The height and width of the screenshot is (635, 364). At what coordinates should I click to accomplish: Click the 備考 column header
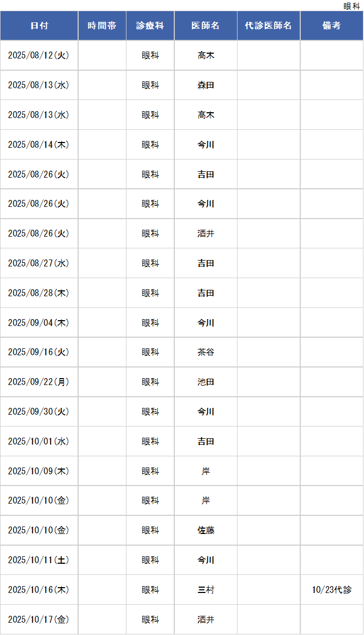point(332,26)
